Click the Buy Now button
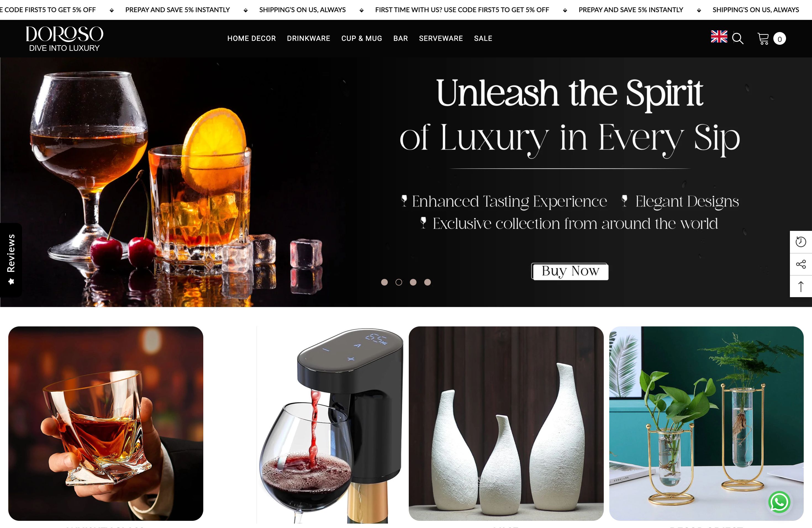The height and width of the screenshot is (528, 812). pyautogui.click(x=570, y=271)
